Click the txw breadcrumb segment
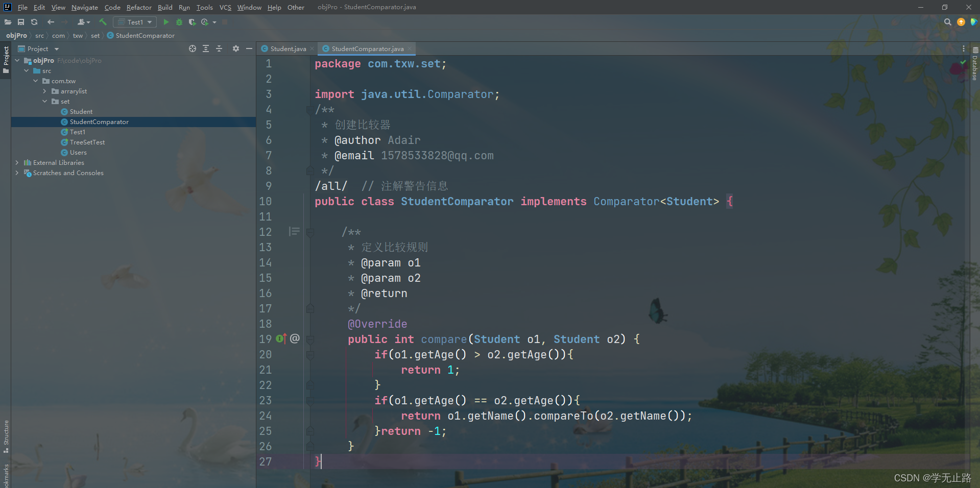 (78, 35)
